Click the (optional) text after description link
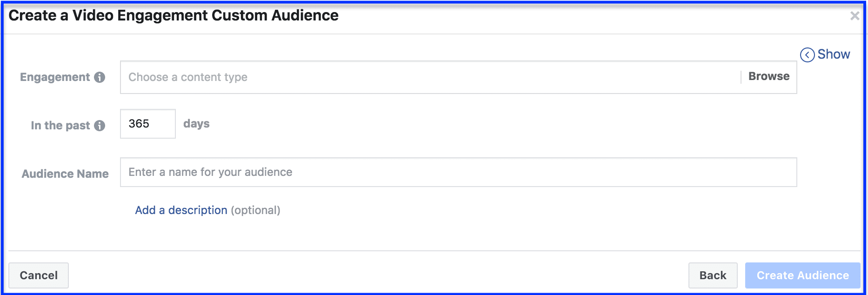 (255, 210)
